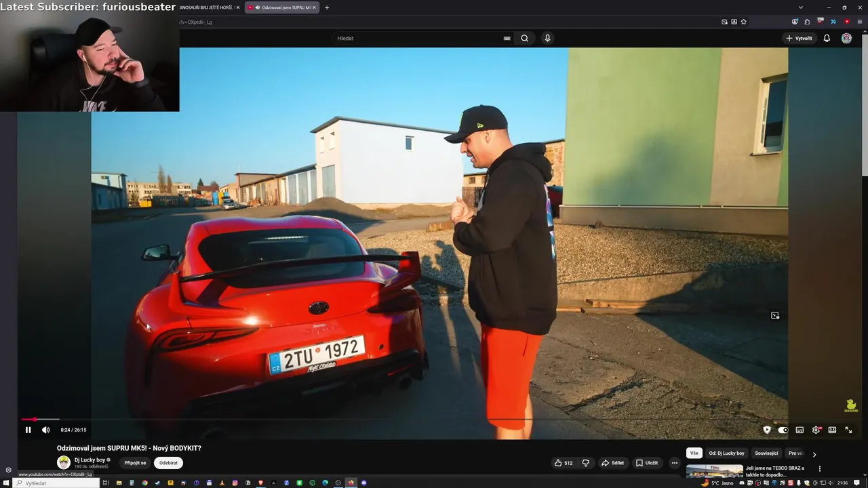Click the Windows Vyhledat search box
868x488 pixels.
click(x=57, y=483)
